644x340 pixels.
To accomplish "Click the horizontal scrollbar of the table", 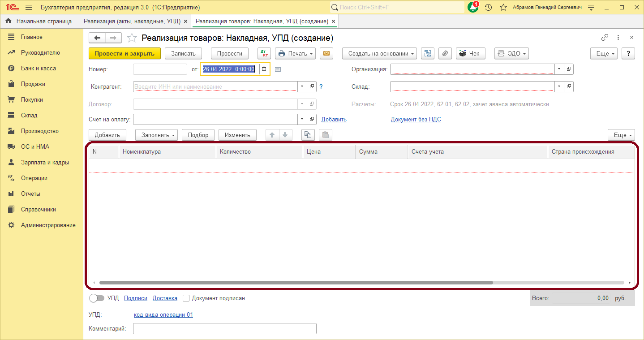I will click(x=296, y=283).
